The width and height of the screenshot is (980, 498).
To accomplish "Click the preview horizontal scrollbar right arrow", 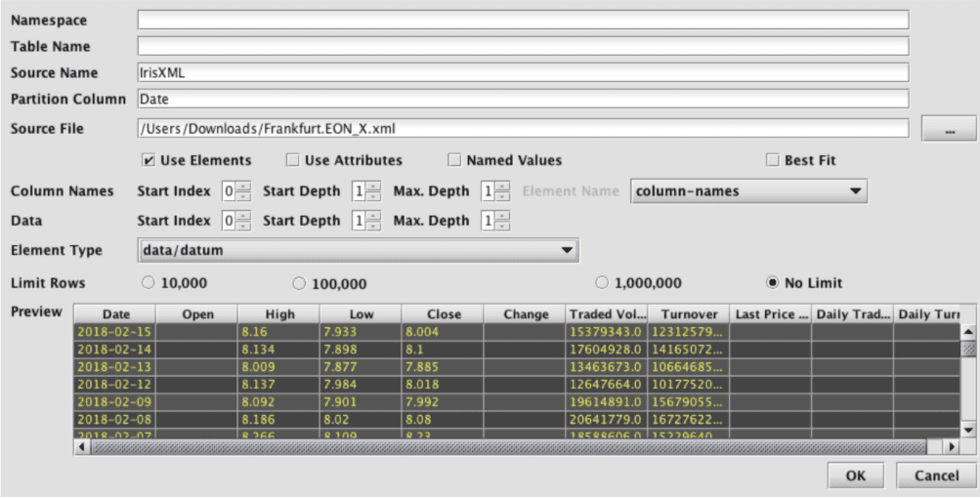I will (953, 446).
